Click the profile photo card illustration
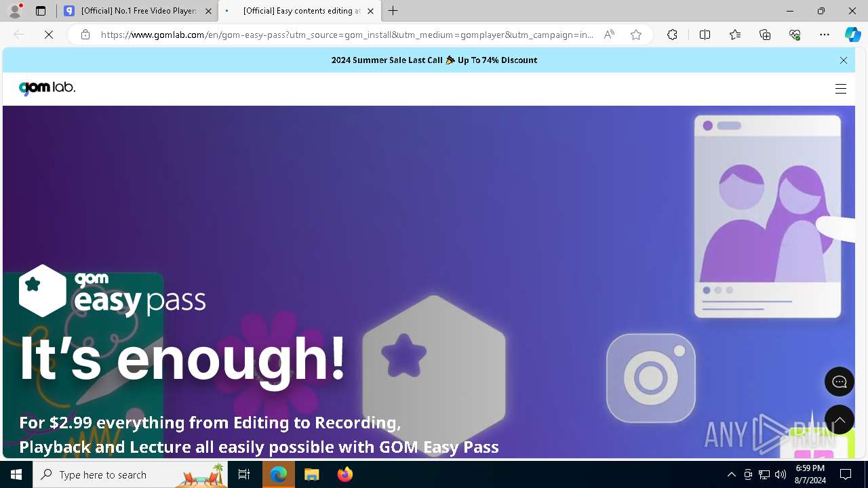The image size is (868, 488). tap(768, 216)
